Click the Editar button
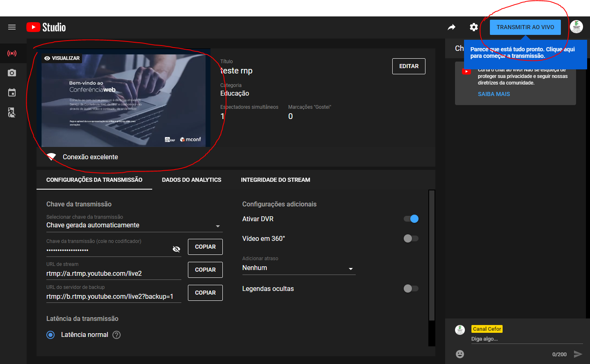 point(409,66)
